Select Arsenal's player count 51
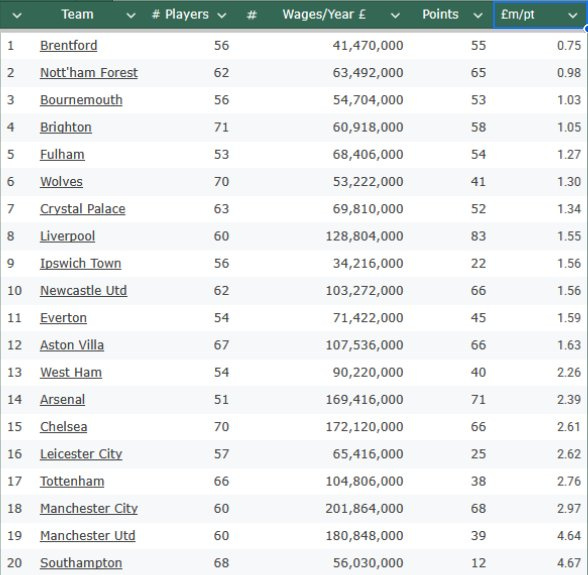Screen dimensions: 588x575 click(221, 400)
